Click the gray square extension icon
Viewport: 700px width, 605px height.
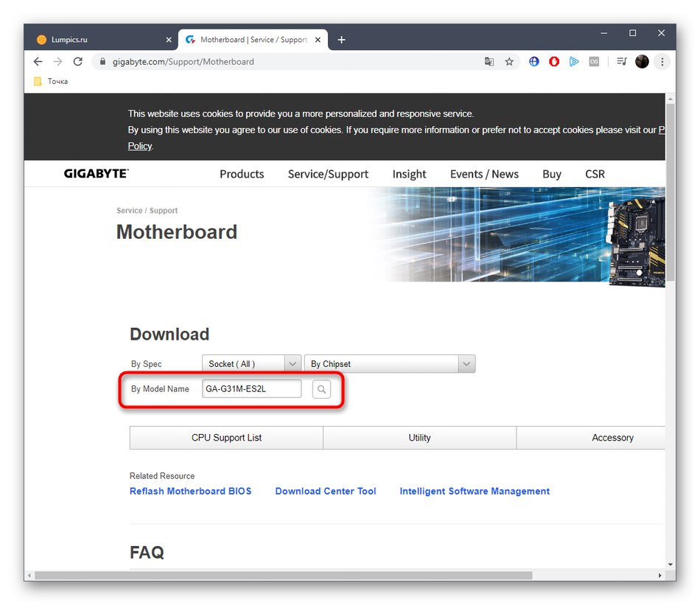pyautogui.click(x=594, y=62)
